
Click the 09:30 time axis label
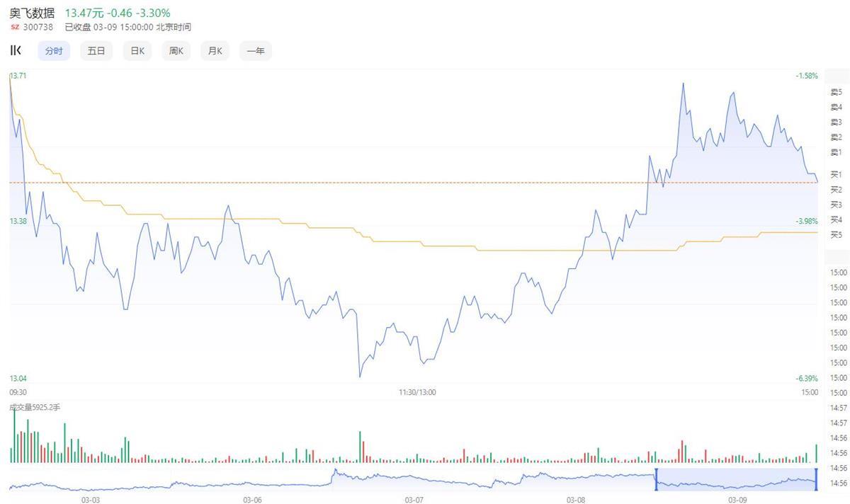pos(18,392)
